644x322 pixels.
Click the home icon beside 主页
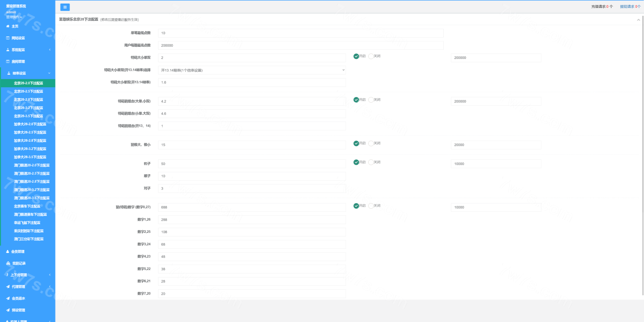pos(8,26)
